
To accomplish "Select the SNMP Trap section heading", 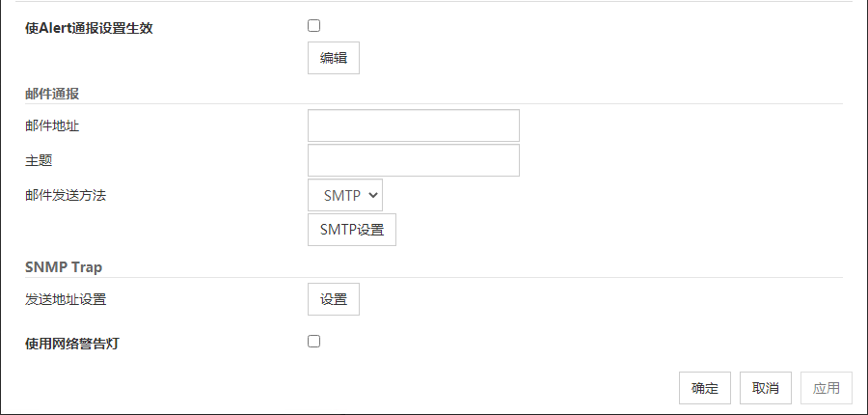I will click(x=64, y=267).
